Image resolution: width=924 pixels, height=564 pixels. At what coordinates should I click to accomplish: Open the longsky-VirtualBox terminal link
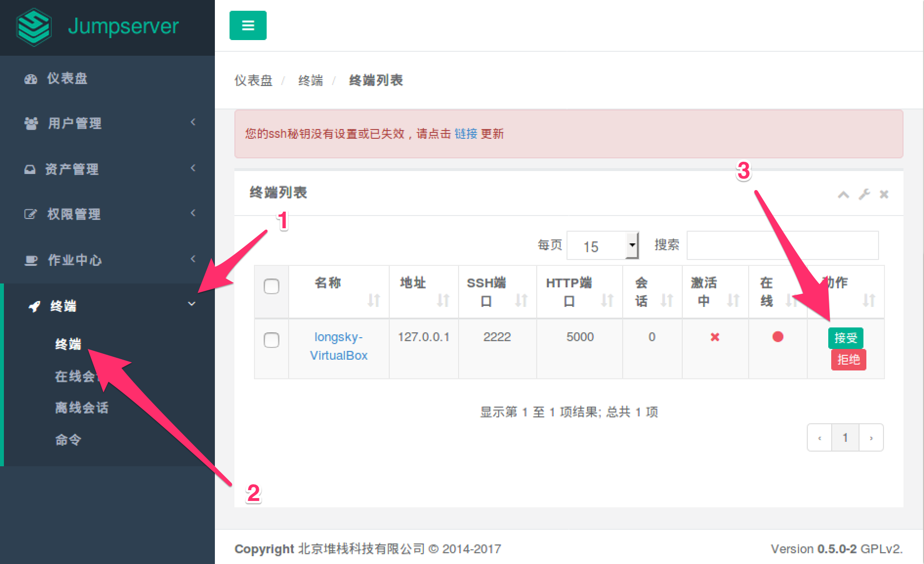[338, 346]
